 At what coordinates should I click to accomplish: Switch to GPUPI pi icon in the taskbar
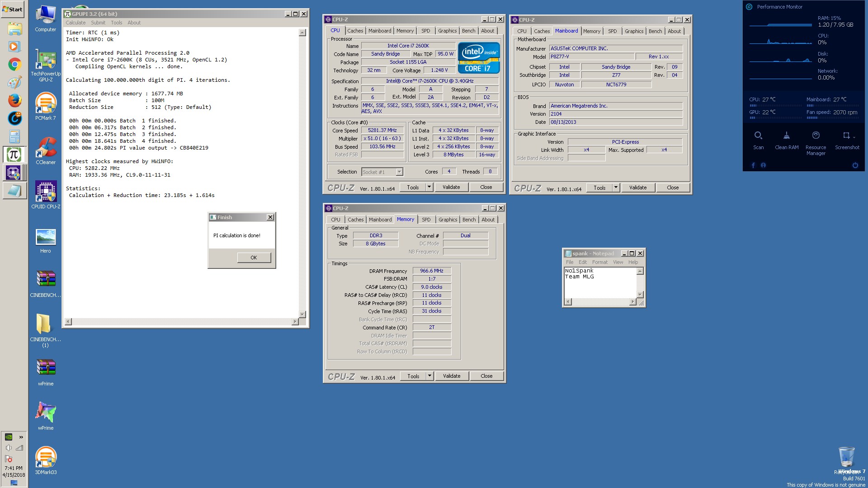click(14, 155)
